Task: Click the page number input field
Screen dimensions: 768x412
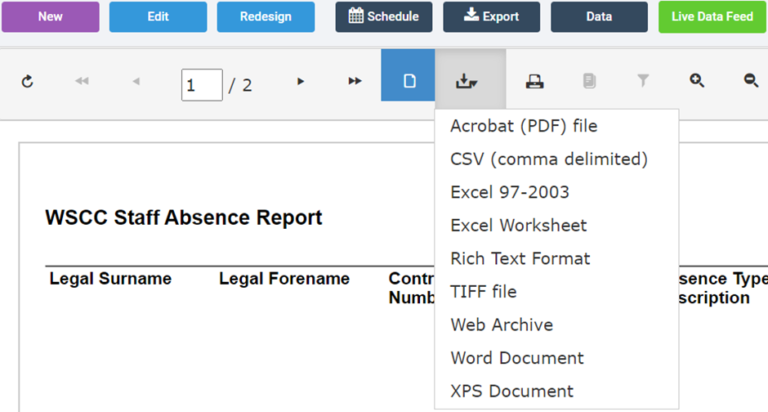Action: (x=201, y=84)
